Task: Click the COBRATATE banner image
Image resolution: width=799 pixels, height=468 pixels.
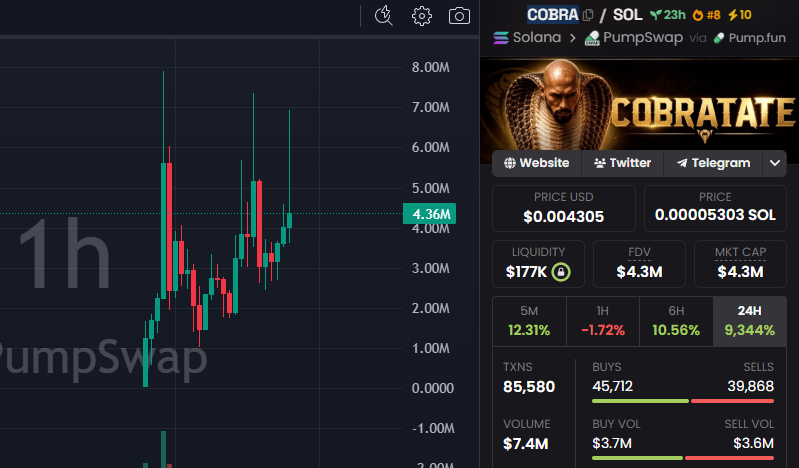Action: click(640, 105)
